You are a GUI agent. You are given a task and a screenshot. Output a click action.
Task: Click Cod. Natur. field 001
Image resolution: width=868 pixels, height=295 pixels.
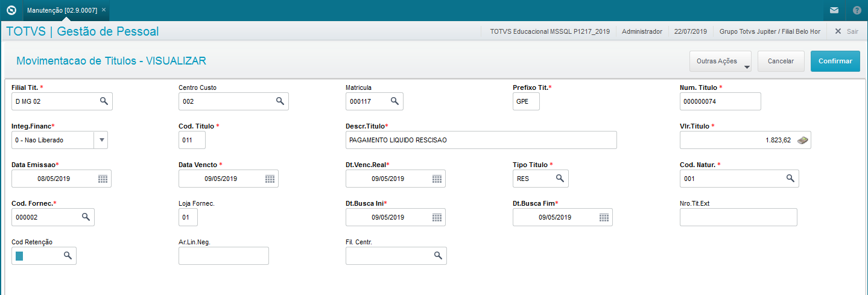click(740, 179)
